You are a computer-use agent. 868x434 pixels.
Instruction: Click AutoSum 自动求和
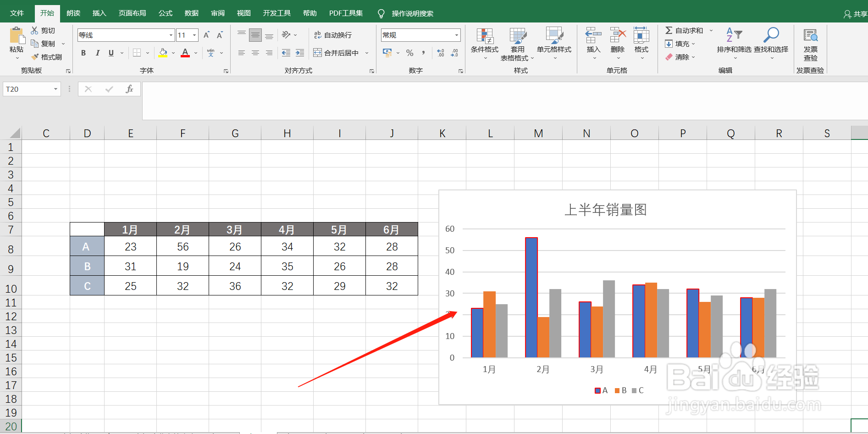click(x=684, y=30)
